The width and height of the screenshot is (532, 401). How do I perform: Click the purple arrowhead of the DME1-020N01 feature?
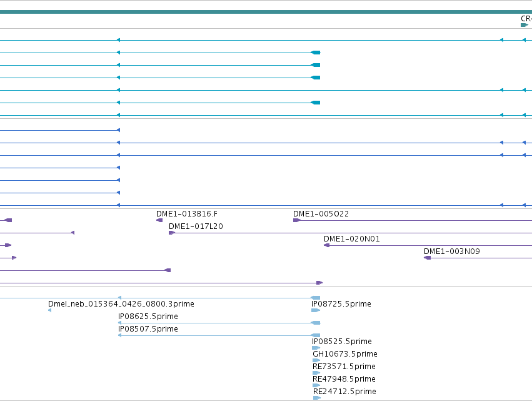pos(327,245)
